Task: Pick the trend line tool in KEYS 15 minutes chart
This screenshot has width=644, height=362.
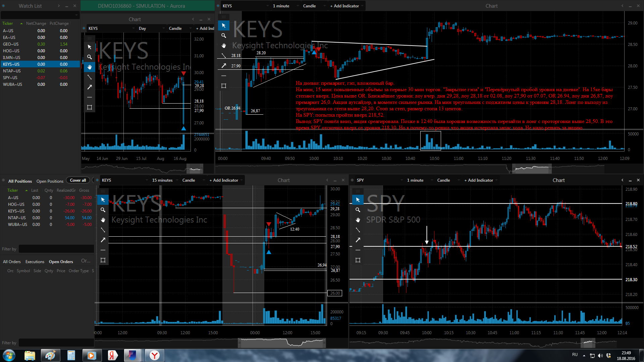Action: (103, 230)
